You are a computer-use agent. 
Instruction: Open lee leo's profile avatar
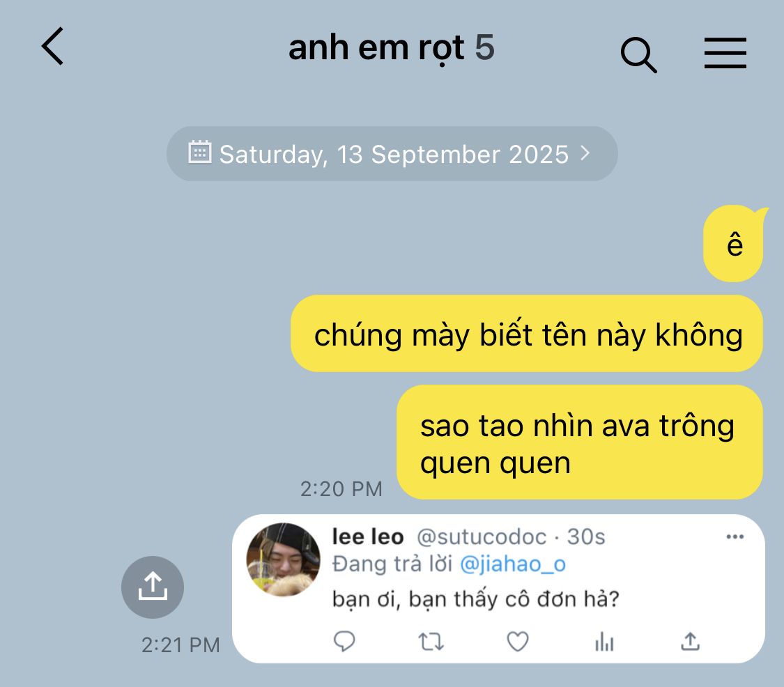[284, 559]
